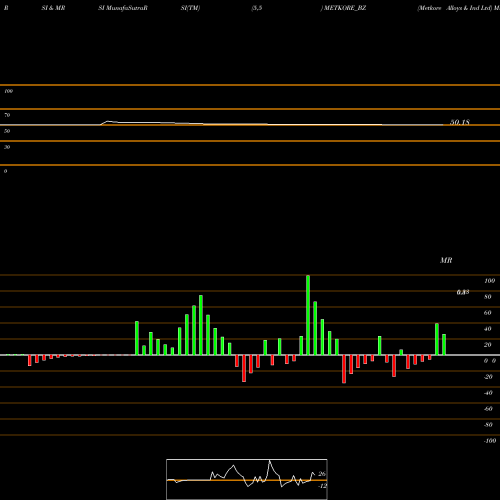Select the MR axis label '60'
The image size is (500, 500).
[x=488, y=313]
